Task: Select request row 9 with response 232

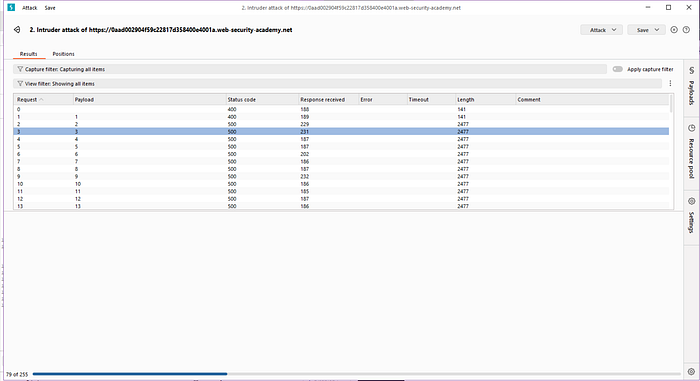Action: [342, 176]
